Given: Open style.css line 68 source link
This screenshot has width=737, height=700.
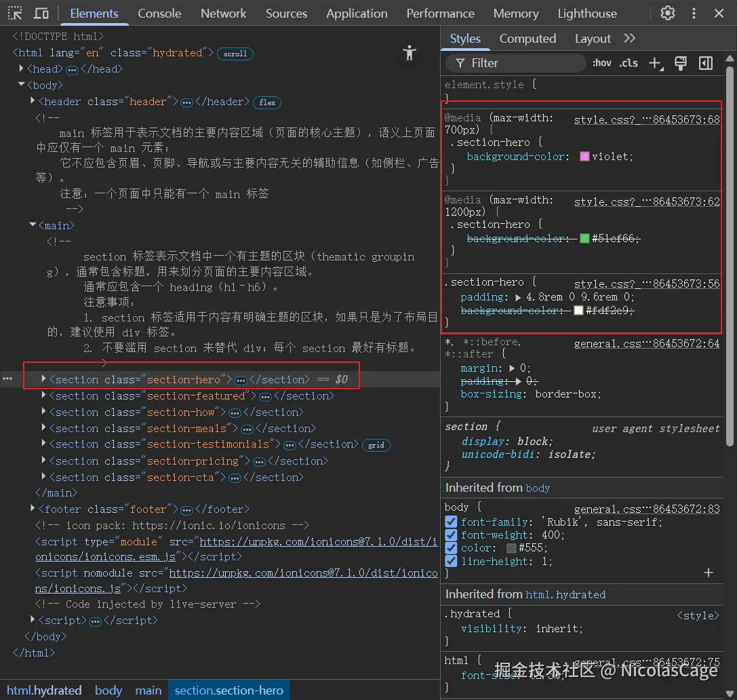Looking at the screenshot, I should [x=647, y=119].
